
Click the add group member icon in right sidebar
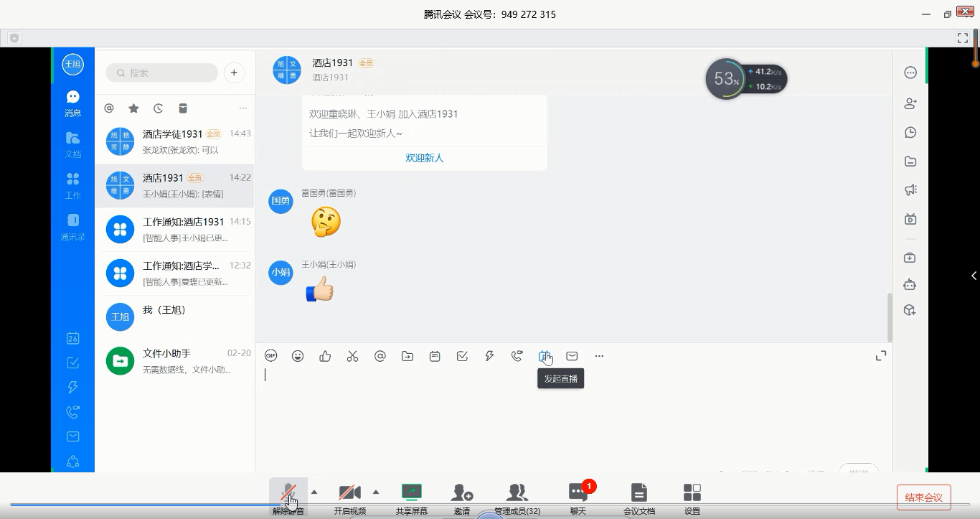coord(910,103)
